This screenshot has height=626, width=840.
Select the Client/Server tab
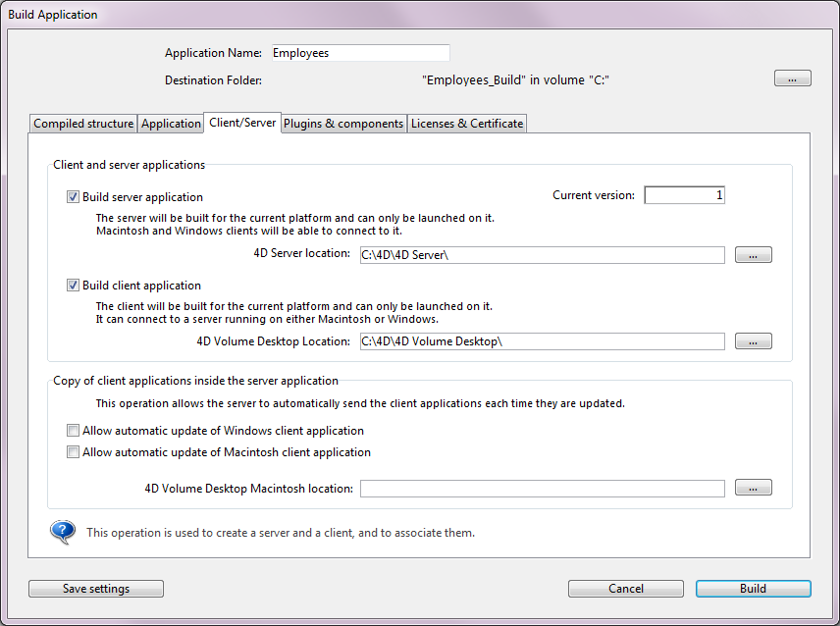click(242, 123)
